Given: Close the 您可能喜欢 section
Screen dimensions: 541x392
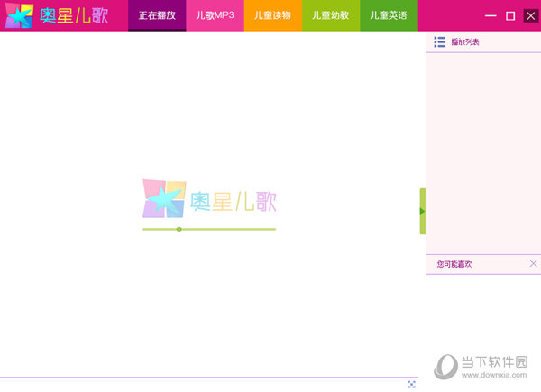Looking at the screenshot, I should click(533, 264).
